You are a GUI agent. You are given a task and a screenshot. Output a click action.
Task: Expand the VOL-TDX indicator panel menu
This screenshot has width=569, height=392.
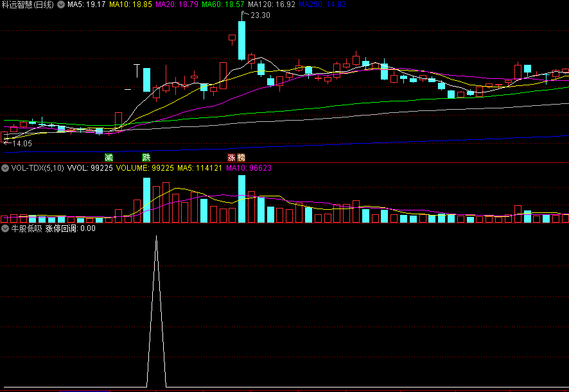(5, 168)
